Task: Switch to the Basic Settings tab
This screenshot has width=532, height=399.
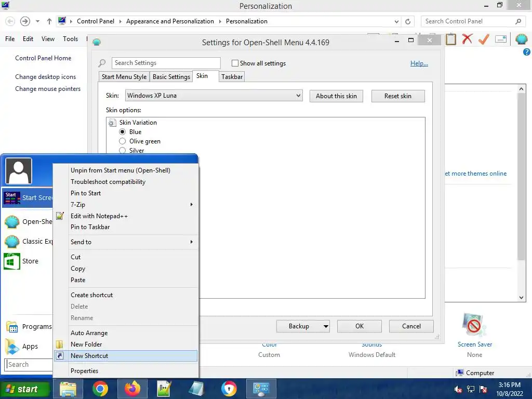Action: pyautogui.click(x=171, y=77)
